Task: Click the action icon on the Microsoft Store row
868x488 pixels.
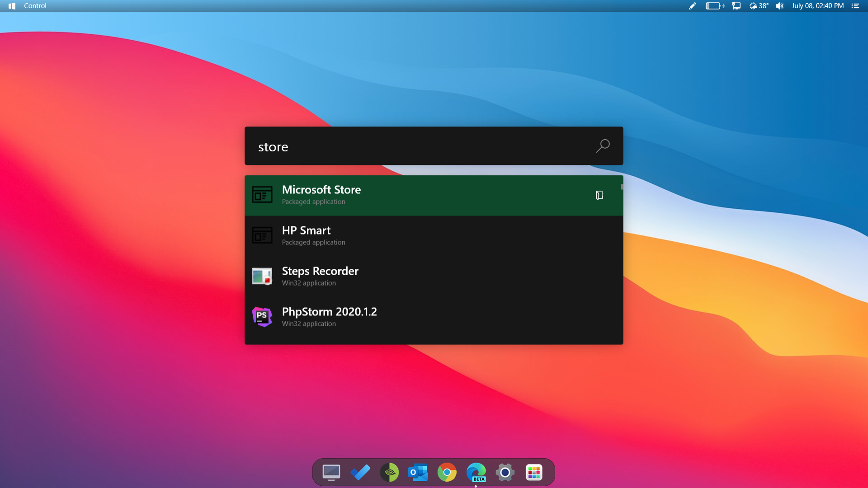Action: point(599,195)
